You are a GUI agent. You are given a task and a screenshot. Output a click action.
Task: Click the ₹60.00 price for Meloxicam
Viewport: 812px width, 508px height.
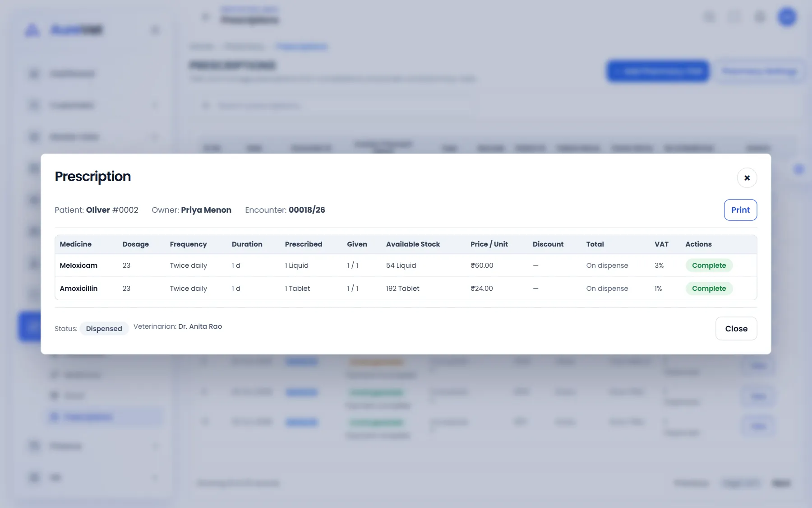click(482, 266)
